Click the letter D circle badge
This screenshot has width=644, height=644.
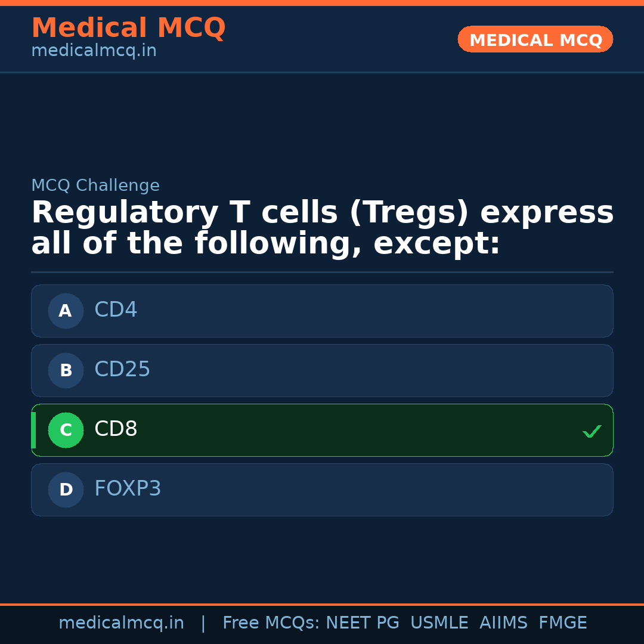tap(66, 490)
